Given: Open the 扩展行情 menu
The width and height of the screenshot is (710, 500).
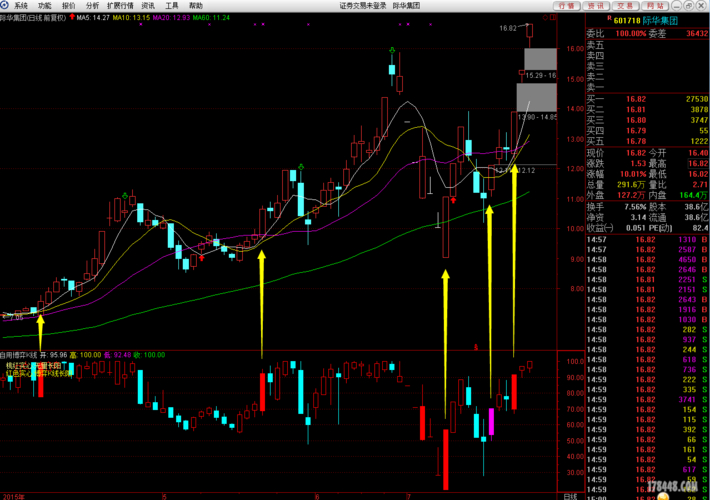Looking at the screenshot, I should 120,5.
